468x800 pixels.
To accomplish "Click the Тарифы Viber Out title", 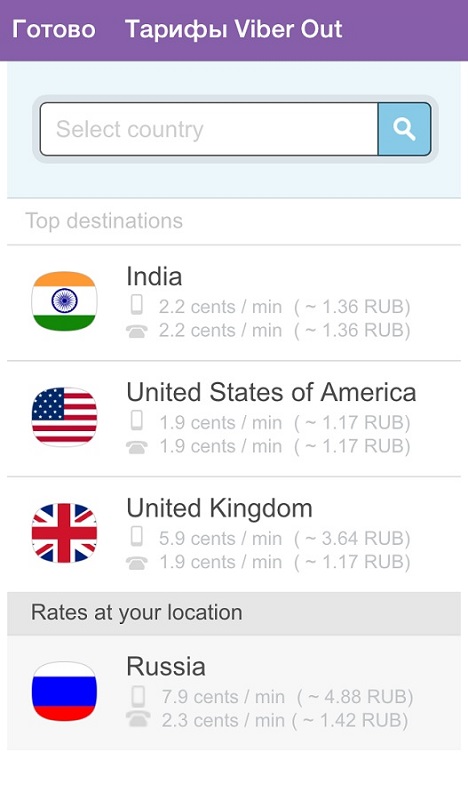I will tap(234, 29).
